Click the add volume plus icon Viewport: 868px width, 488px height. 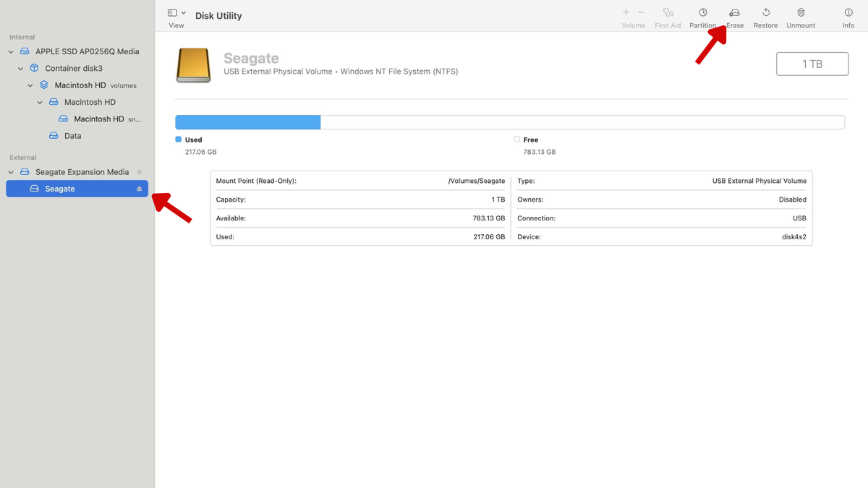click(626, 13)
